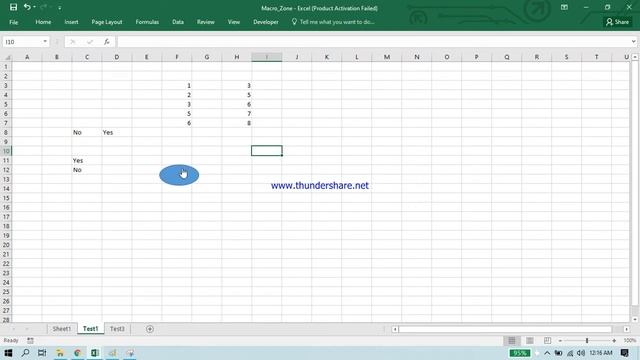The image size is (640, 360).
Task: Click the New Sheet plus icon
Action: 150,329
